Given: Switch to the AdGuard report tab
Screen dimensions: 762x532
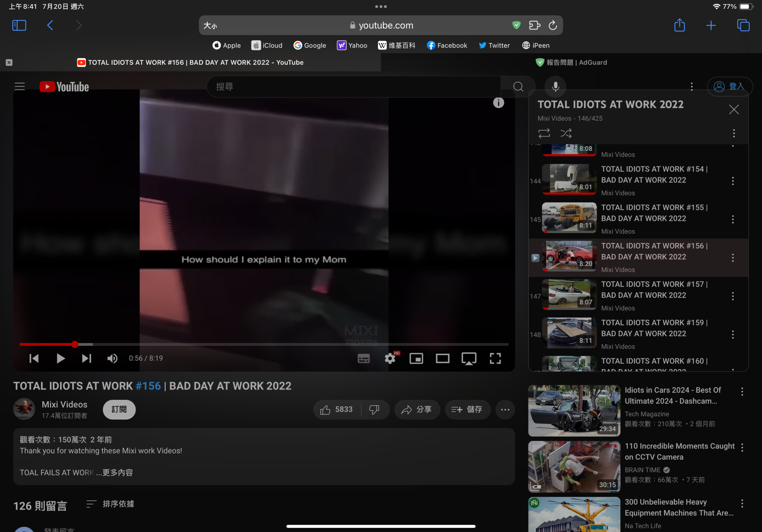Looking at the screenshot, I should 571,62.
